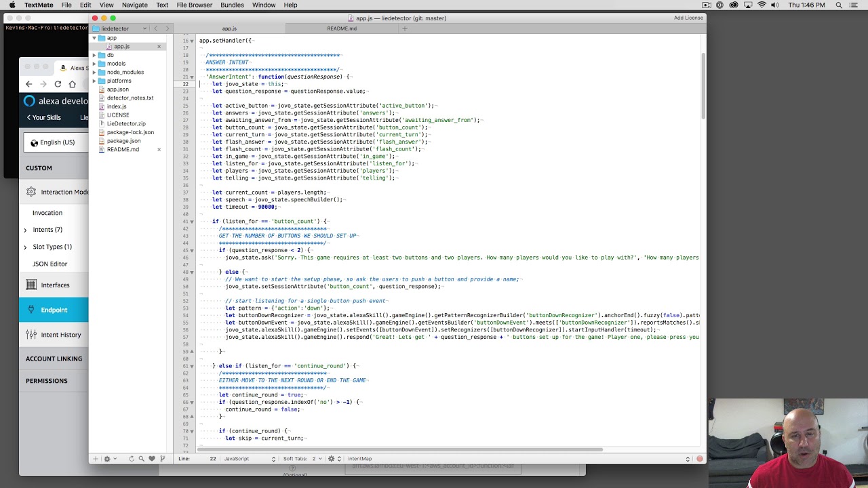Open the intentMap symbol popup

pos(519,459)
